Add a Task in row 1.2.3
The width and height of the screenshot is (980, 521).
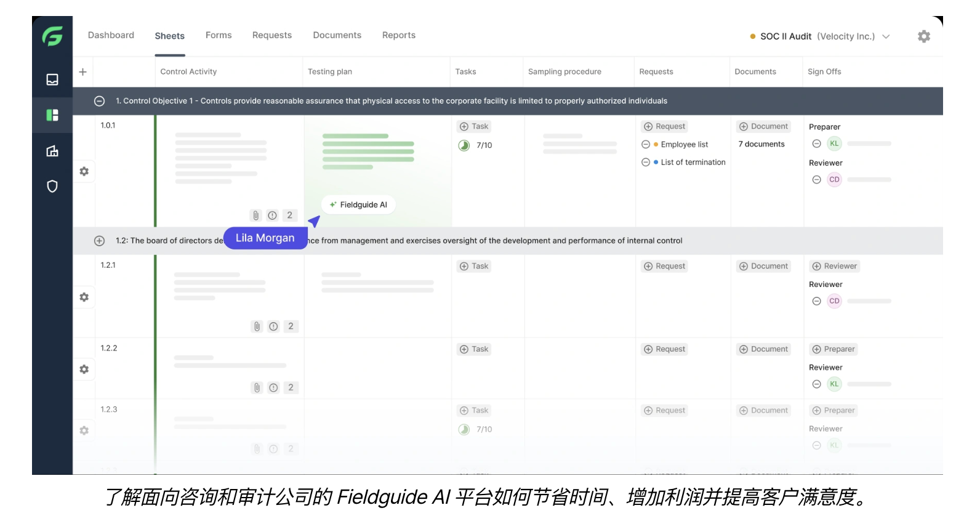[474, 410]
